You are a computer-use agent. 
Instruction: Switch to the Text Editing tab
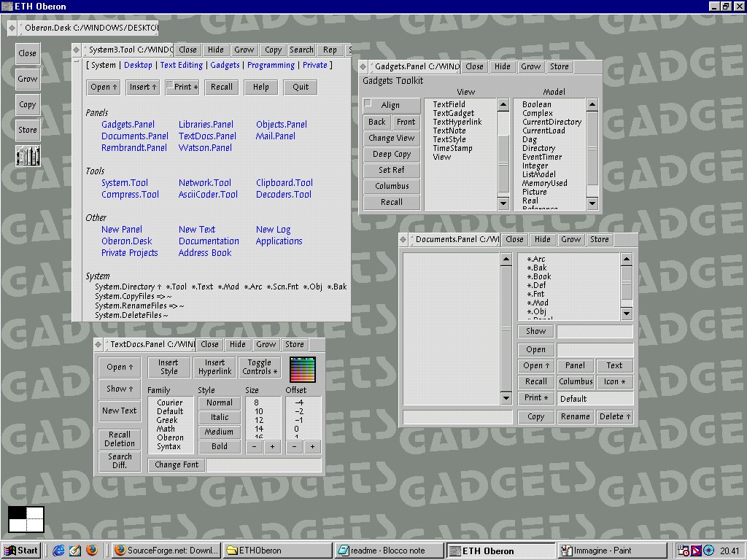pos(181,65)
